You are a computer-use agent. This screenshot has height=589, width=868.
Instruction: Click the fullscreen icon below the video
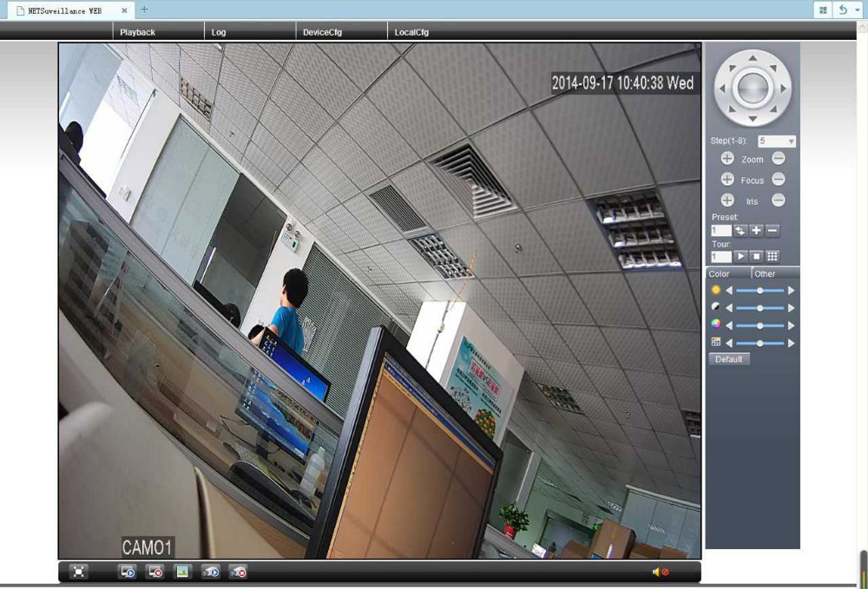(x=79, y=572)
